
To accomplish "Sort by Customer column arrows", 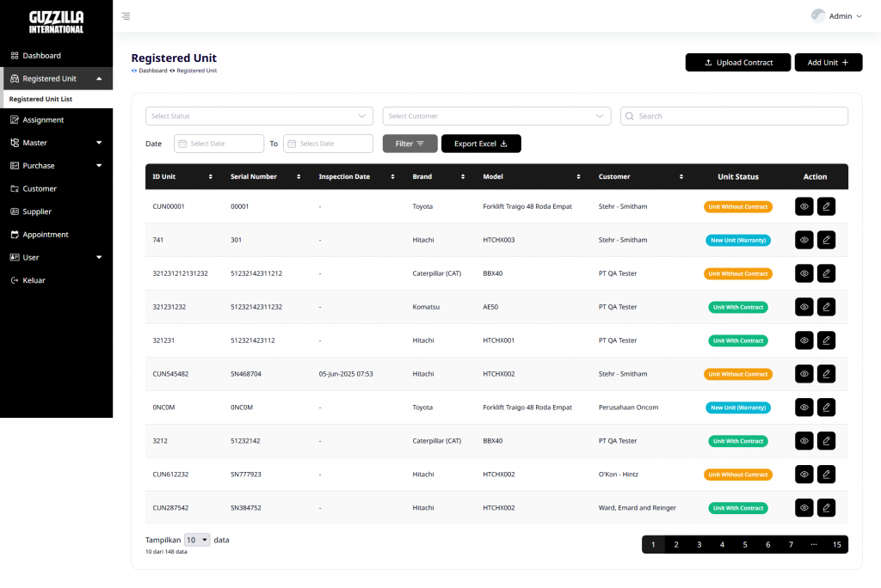I will point(681,177).
